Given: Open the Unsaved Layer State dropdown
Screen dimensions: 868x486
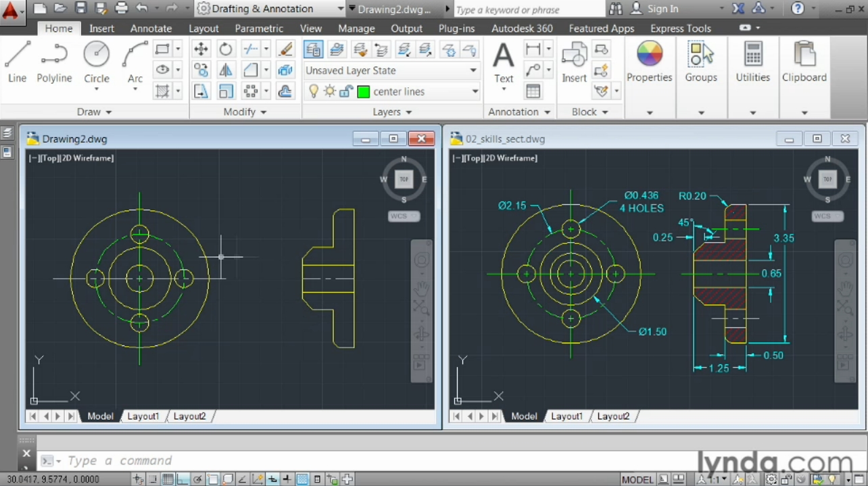Looking at the screenshot, I should (x=391, y=70).
